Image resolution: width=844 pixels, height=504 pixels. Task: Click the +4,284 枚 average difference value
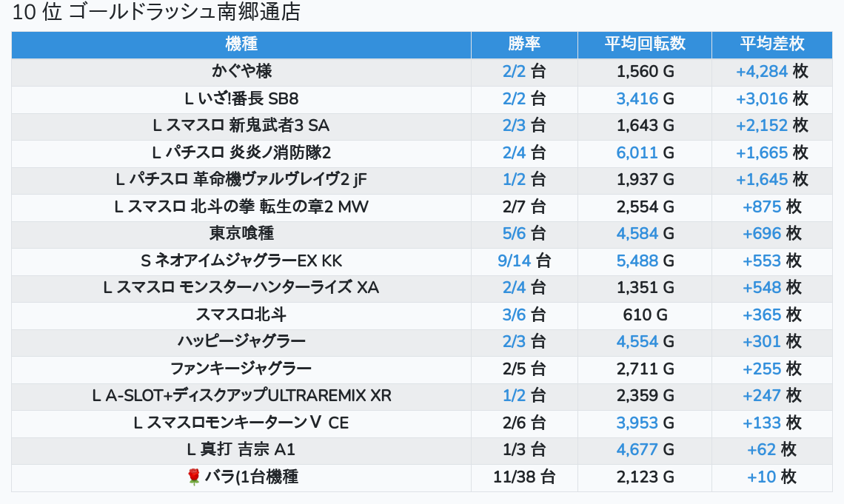click(x=771, y=72)
